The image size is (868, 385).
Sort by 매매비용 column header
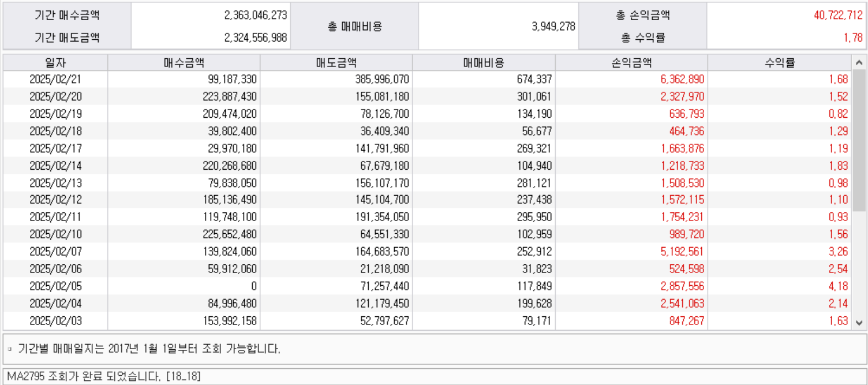484,62
